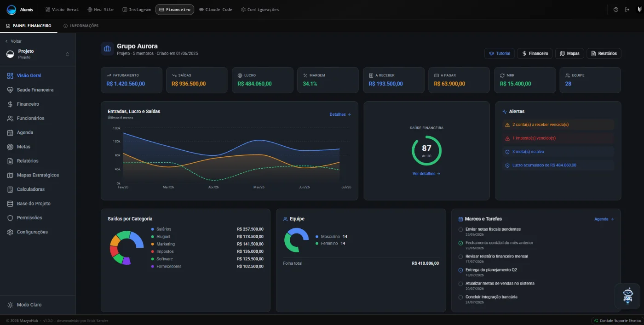Check off Concluir integração bancária task
Viewport: 644px width, 325px height.
pyautogui.click(x=461, y=297)
